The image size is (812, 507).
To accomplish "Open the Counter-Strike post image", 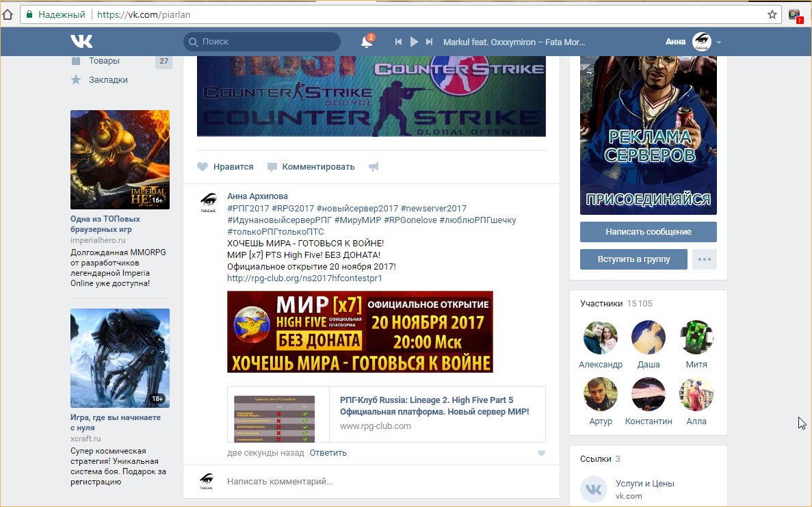I will (371, 97).
